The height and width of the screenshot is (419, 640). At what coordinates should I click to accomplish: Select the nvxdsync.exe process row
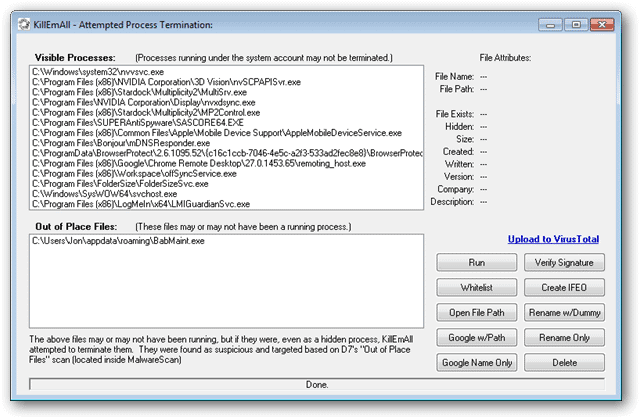click(x=227, y=102)
